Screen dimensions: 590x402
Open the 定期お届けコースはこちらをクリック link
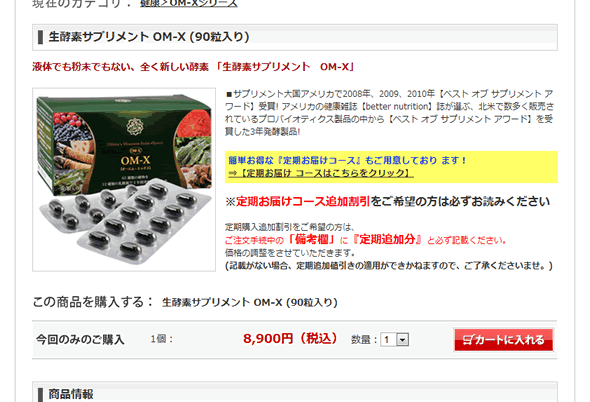click(321, 173)
